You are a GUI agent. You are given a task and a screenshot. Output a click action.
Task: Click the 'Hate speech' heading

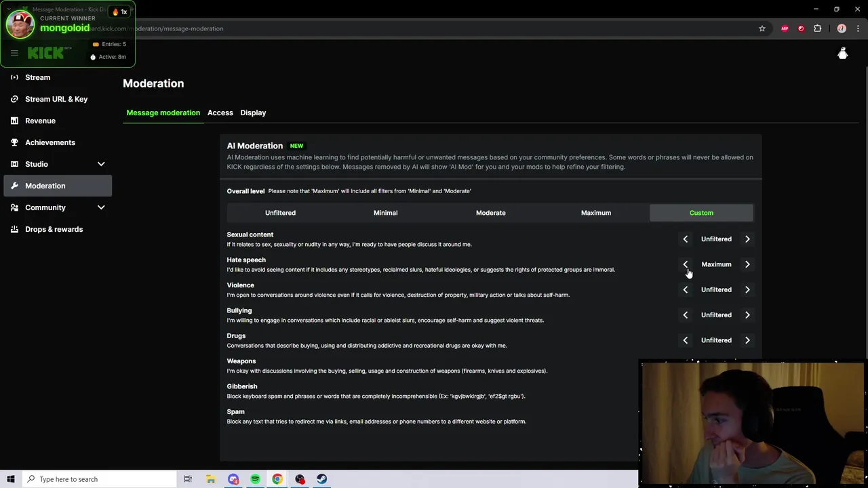[246, 260]
